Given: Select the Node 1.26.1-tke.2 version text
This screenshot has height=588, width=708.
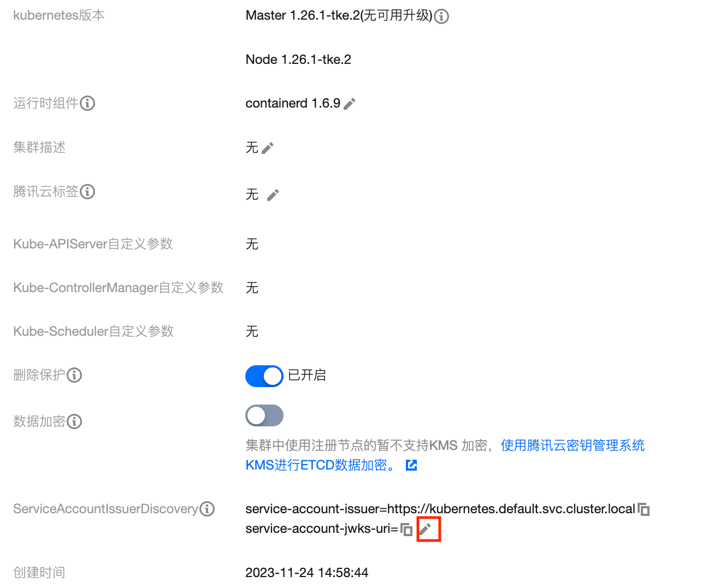Looking at the screenshot, I should [298, 60].
